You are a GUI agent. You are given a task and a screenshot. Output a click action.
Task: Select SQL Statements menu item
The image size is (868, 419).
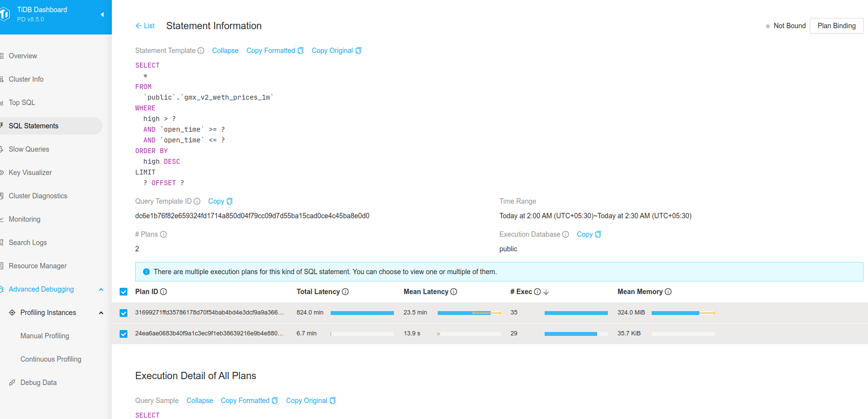(x=51, y=126)
